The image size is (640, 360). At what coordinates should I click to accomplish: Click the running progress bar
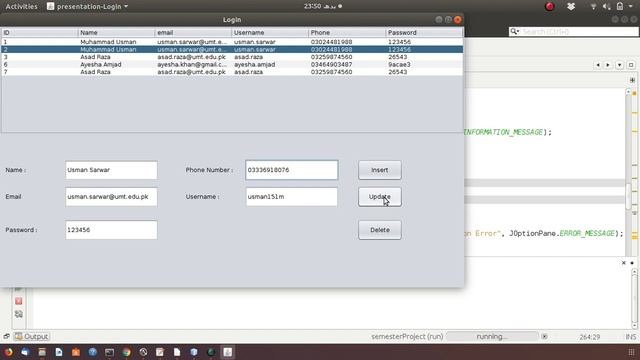point(492,336)
